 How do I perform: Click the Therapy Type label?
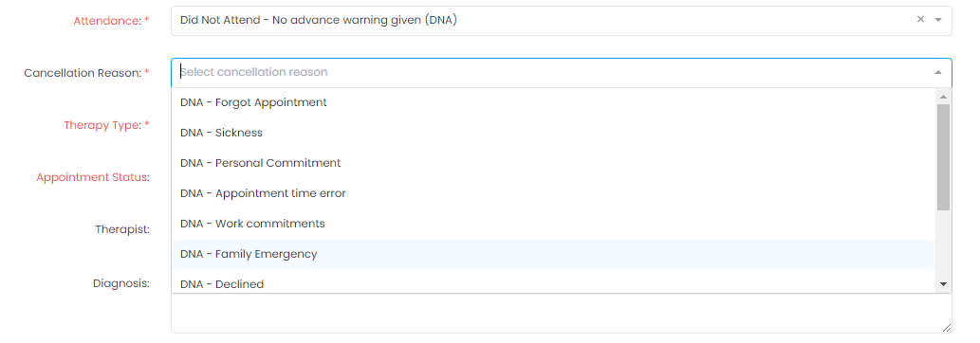106,125
